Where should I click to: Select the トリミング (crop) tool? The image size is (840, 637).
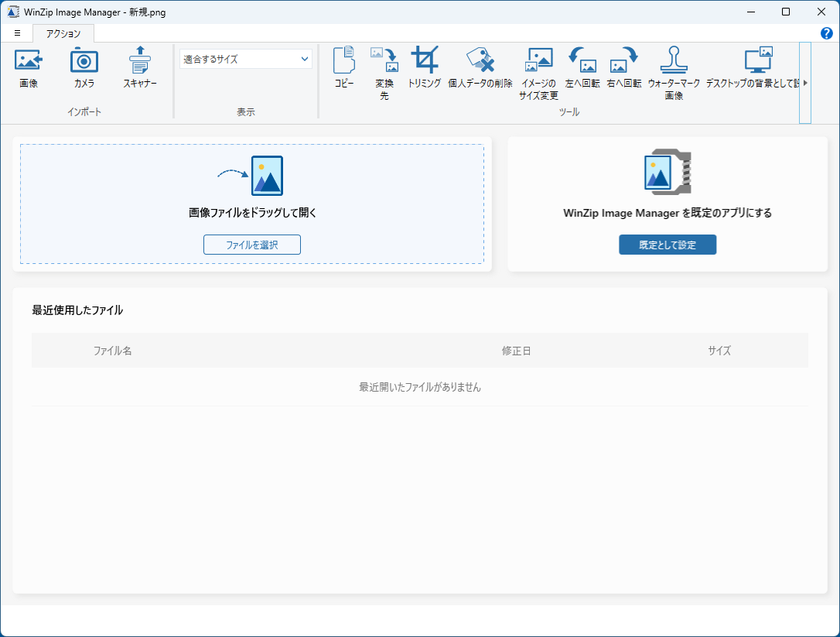(424, 67)
